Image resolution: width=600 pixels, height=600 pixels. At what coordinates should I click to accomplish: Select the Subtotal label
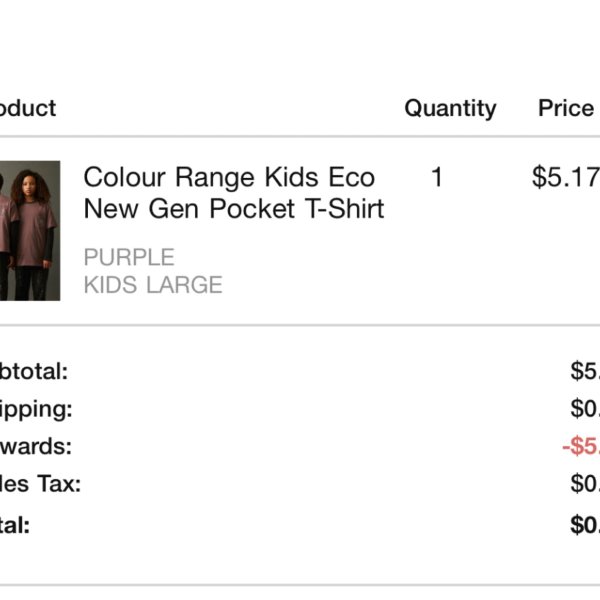(x=34, y=371)
